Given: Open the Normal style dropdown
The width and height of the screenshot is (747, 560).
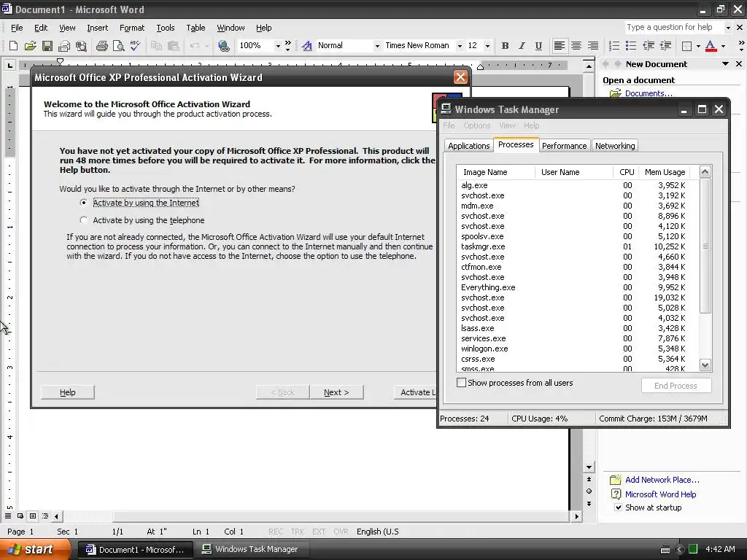Looking at the screenshot, I should (x=377, y=46).
